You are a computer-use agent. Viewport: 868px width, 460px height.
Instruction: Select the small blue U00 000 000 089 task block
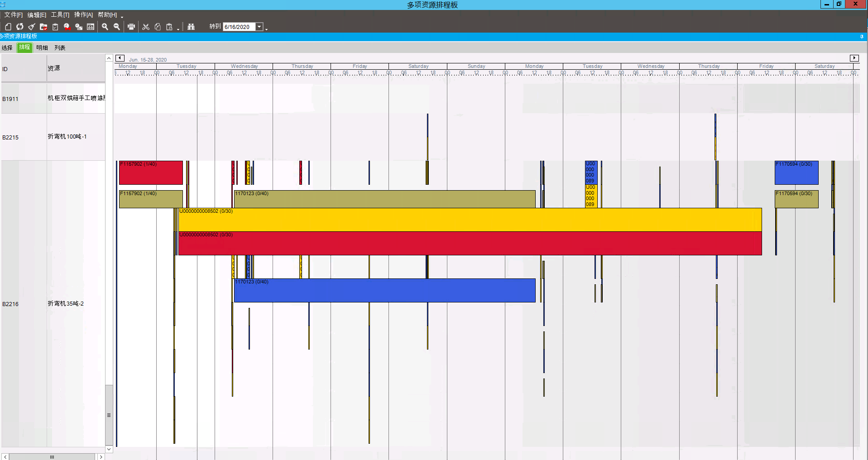coord(591,172)
